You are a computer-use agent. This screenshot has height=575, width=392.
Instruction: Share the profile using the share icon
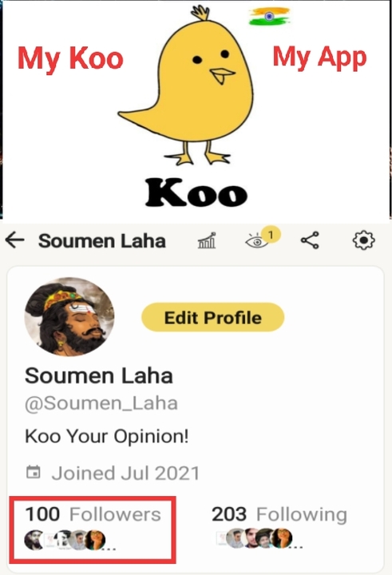[310, 240]
